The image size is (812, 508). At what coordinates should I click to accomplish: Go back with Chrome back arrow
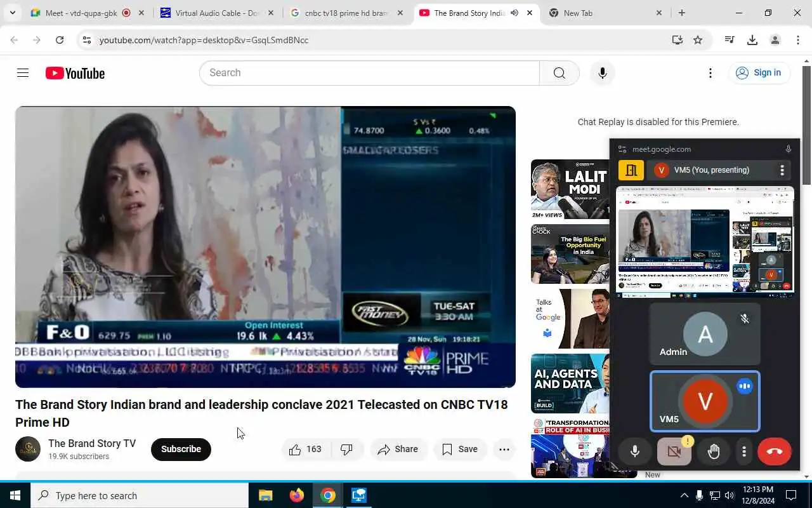click(14, 40)
